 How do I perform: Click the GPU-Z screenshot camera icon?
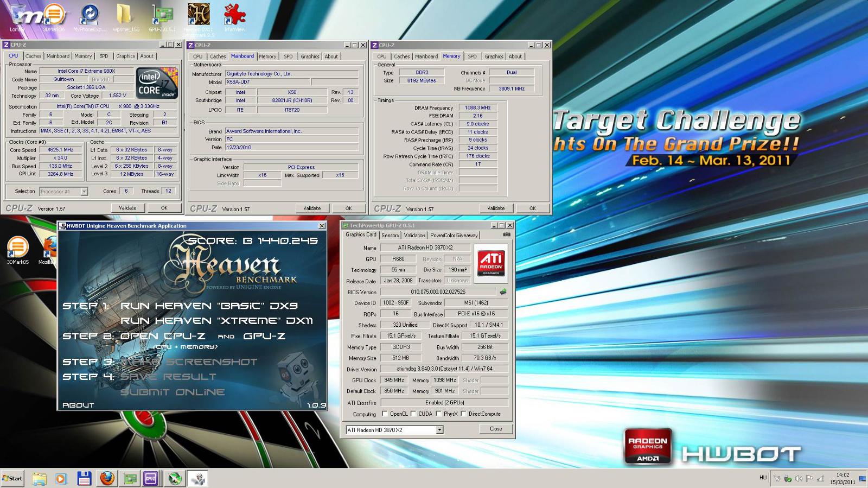(506, 235)
